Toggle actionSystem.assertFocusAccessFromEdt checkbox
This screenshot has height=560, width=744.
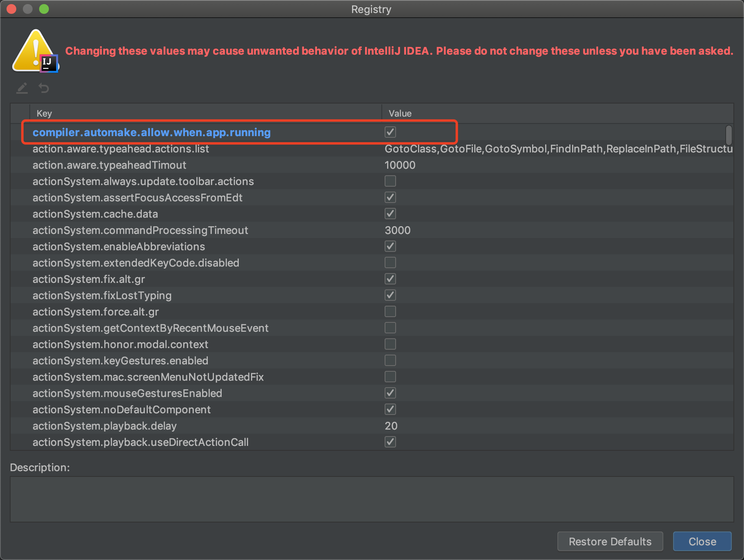(390, 197)
